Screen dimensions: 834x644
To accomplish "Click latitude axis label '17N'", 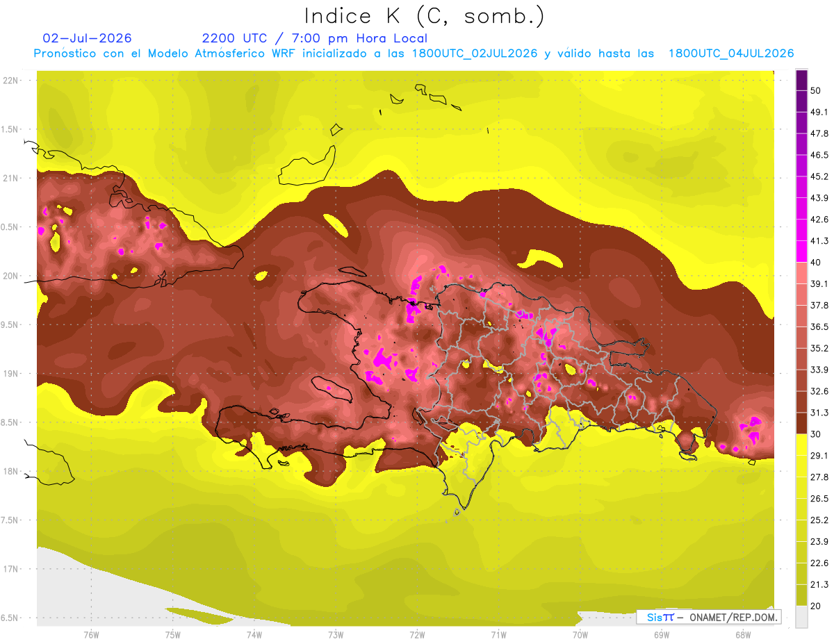I will click(x=11, y=569).
